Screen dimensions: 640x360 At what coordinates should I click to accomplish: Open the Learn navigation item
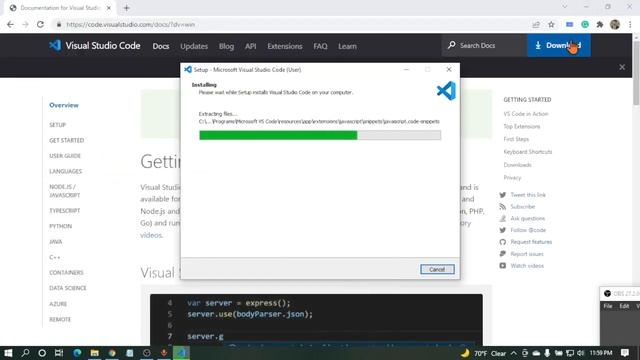coord(347,46)
